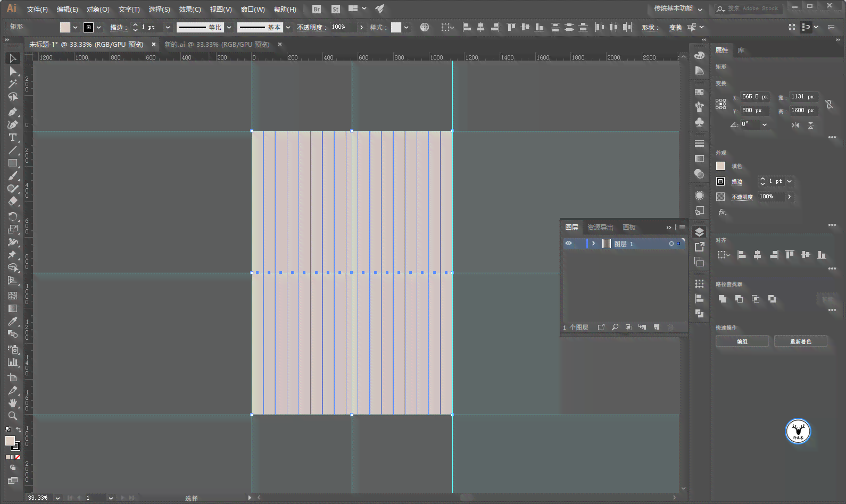Click 不透明度 link in control bar

(x=311, y=28)
